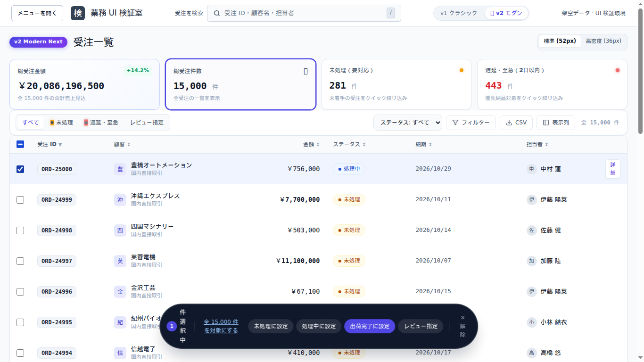Viewport: 644px width, 362px height.
Task: Check the ORD-24998 row checkbox
Action: 20,230
